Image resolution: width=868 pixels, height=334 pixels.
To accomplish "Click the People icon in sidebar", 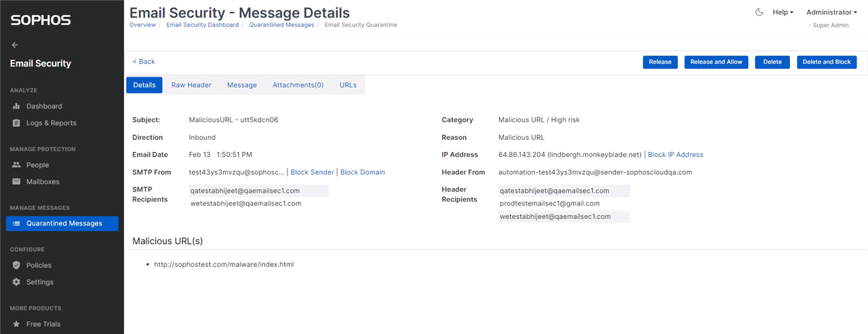I will [16, 165].
